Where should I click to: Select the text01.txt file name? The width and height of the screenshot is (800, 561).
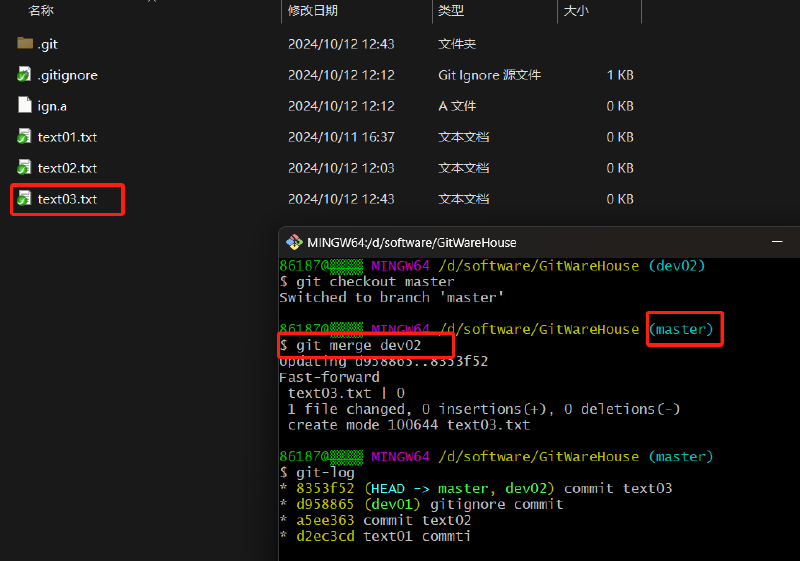[67, 137]
